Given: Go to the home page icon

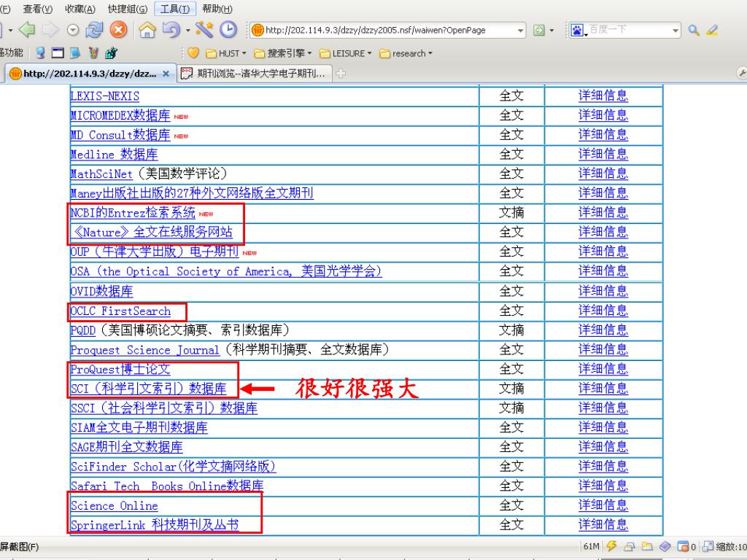Looking at the screenshot, I should tap(147, 30).
